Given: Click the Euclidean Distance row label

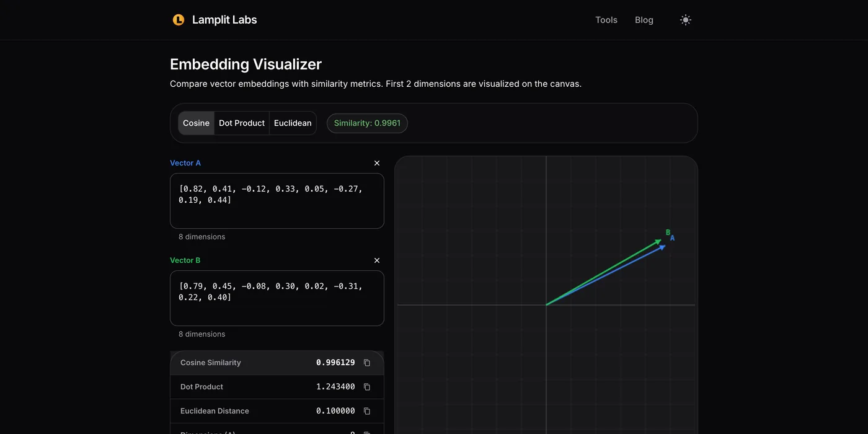Looking at the screenshot, I should click(x=215, y=411).
